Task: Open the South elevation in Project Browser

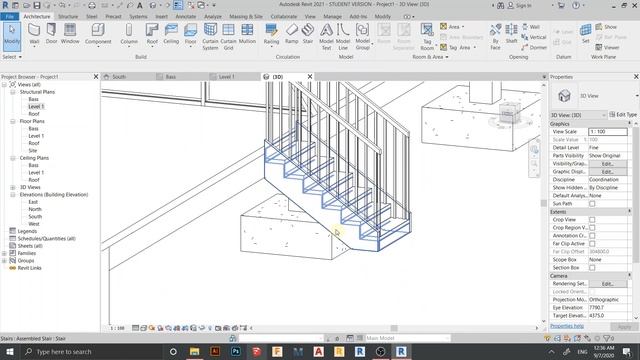Action: 35,217
